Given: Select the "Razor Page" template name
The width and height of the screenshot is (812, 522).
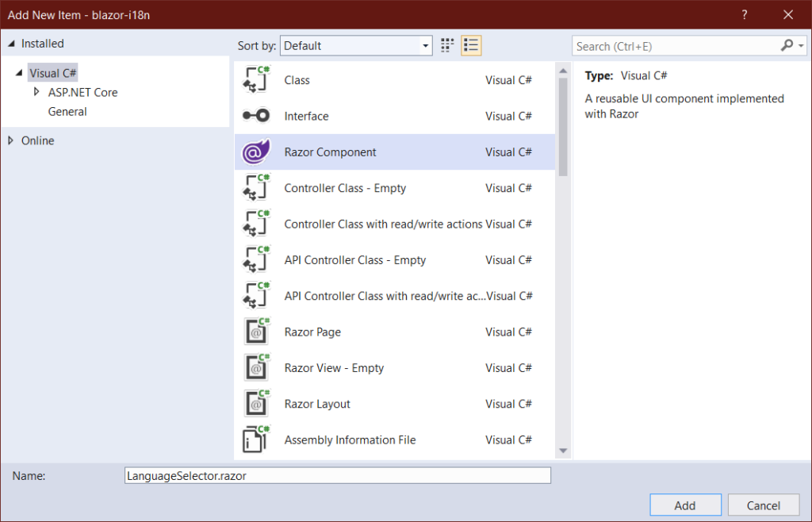Looking at the screenshot, I should pos(312,332).
